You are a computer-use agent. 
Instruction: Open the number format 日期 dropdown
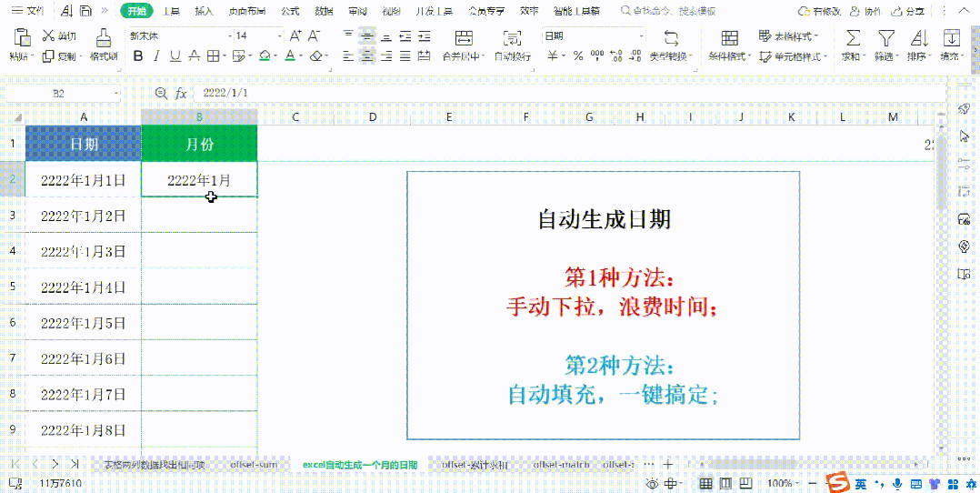point(641,36)
